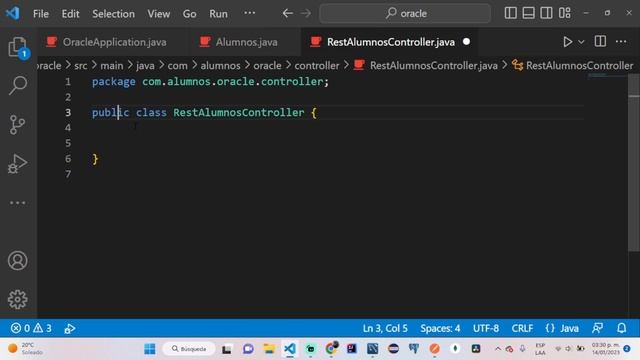The height and width of the screenshot is (360, 640).
Task: Open the Edit menu
Action: [x=70, y=14]
